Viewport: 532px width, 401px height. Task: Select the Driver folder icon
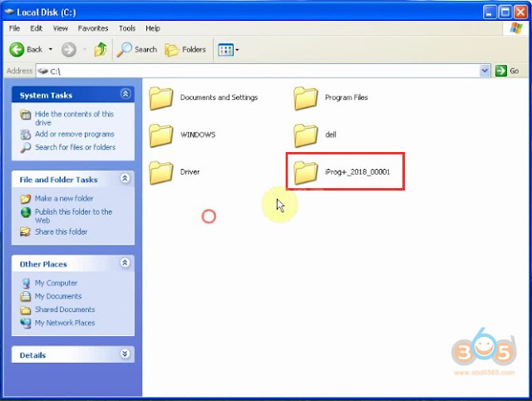[x=160, y=172]
